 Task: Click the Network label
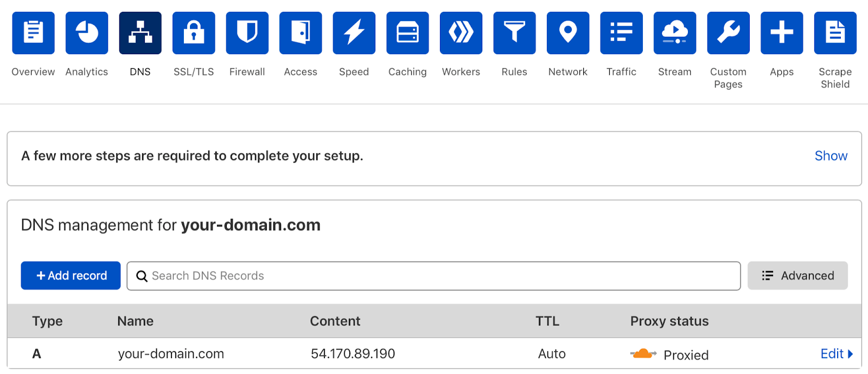click(x=568, y=72)
